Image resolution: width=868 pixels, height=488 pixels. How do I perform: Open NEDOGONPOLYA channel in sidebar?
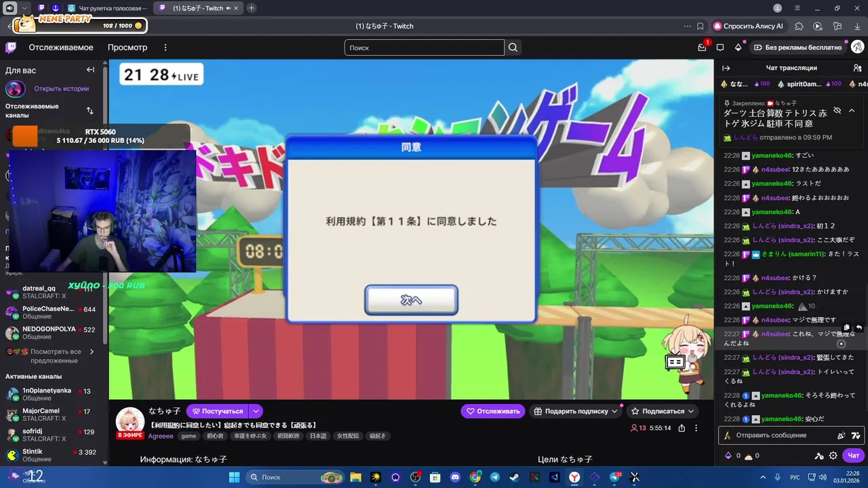pyautogui.click(x=52, y=333)
